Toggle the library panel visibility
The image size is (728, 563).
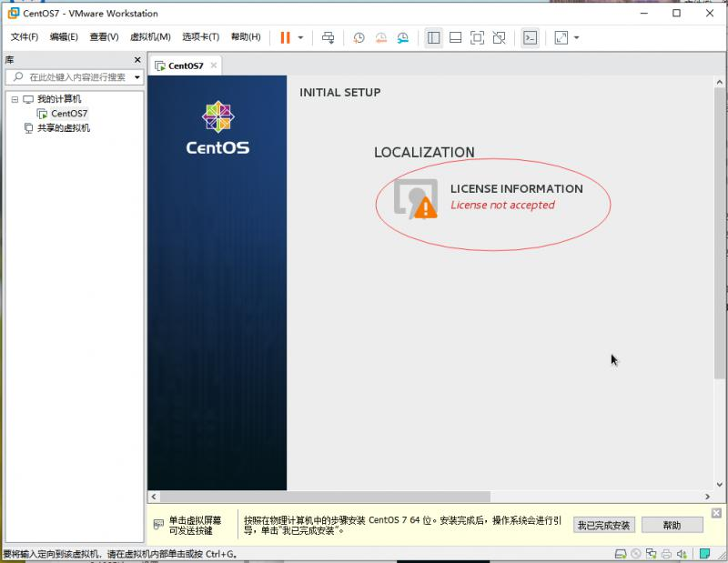(x=433, y=37)
